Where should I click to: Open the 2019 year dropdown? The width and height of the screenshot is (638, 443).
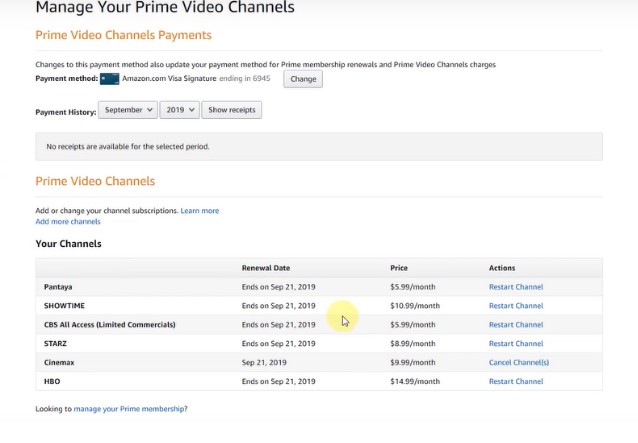click(179, 110)
